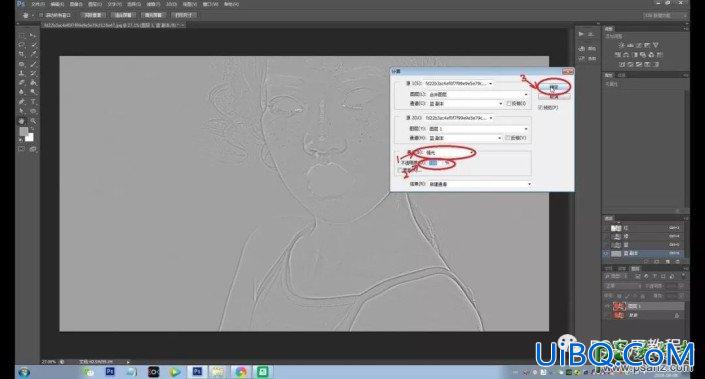Select the Rectangular Marquee tool
The image size is (705, 379).
21,35
